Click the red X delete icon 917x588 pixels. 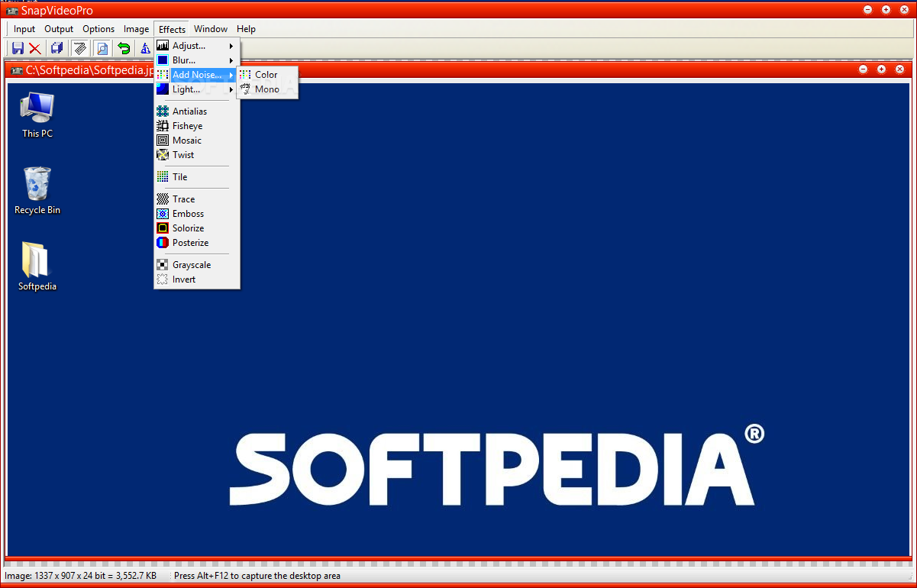[x=35, y=49]
